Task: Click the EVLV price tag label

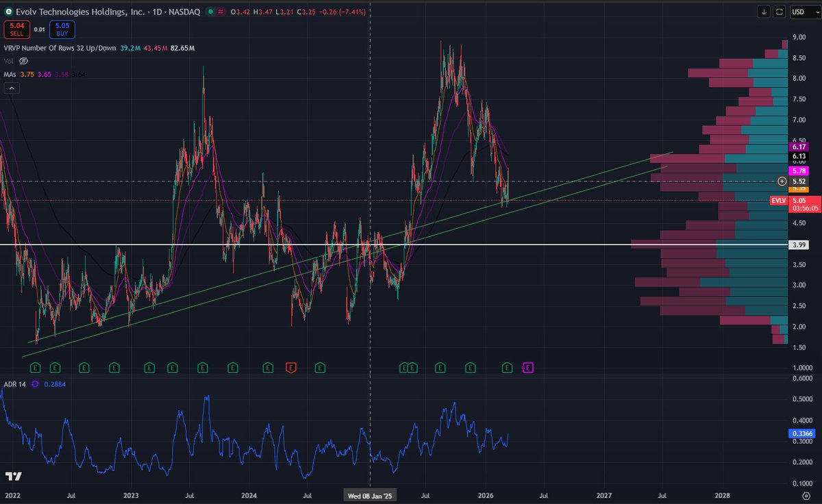Action: coord(777,201)
